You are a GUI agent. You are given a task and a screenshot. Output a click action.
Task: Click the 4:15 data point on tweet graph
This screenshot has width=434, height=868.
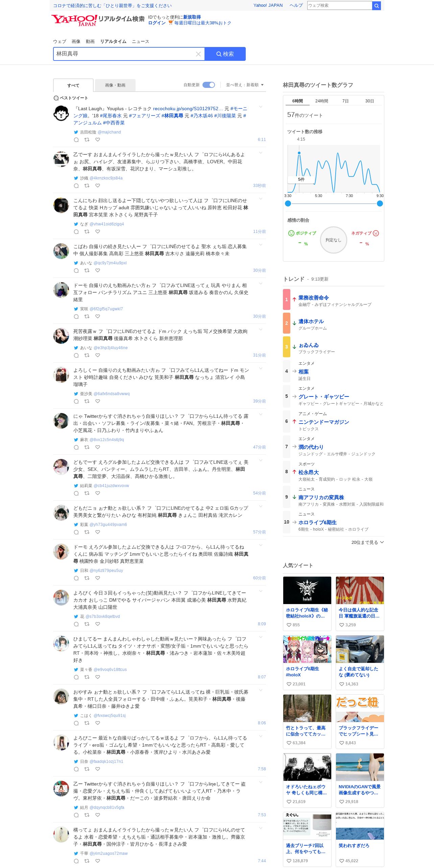[x=299, y=153]
